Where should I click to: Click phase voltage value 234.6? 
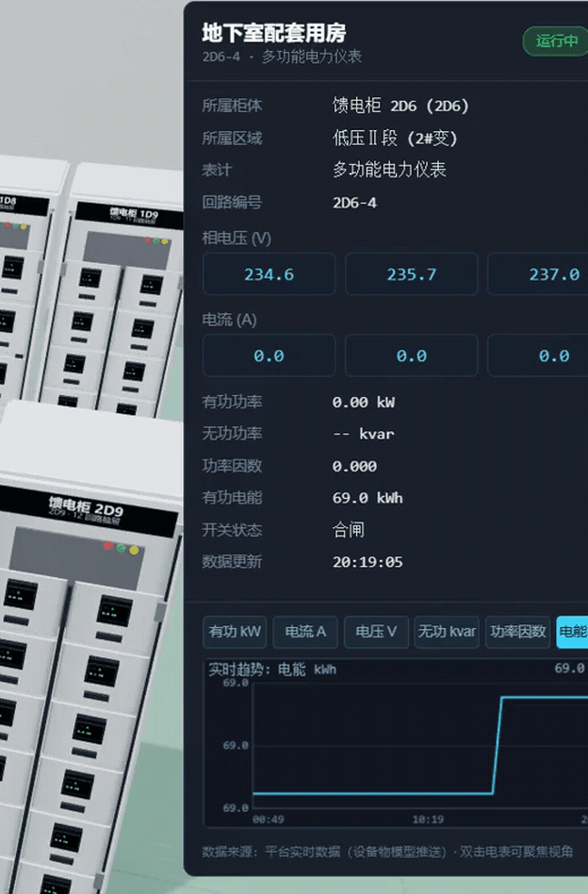[x=269, y=274]
